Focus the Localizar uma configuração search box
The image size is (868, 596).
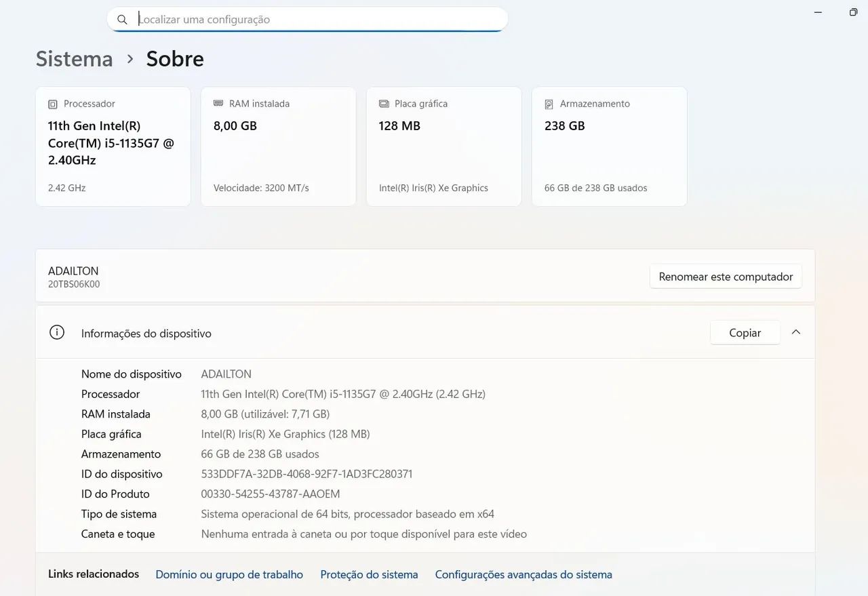307,20
